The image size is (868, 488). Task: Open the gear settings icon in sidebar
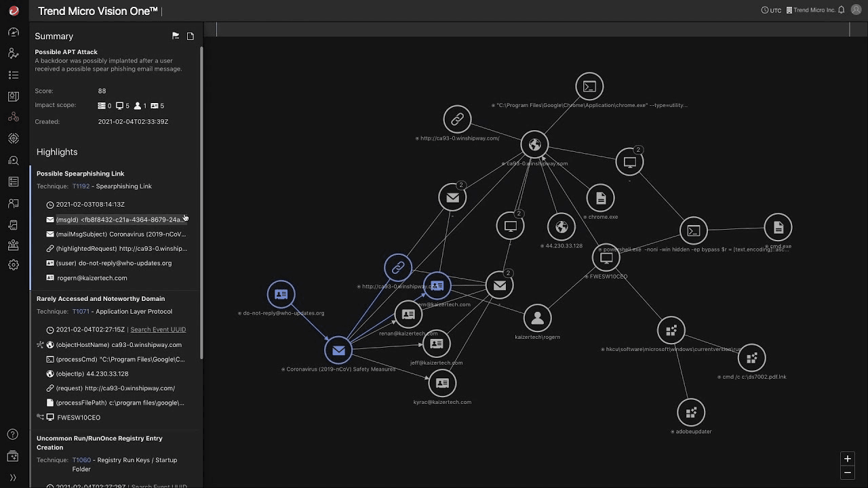14,265
